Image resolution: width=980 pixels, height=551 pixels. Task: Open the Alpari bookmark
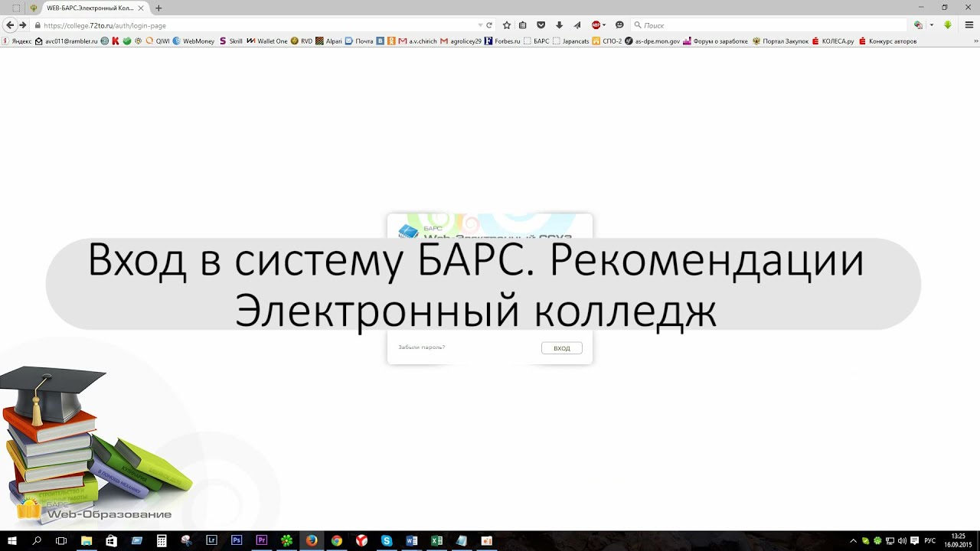329,41
